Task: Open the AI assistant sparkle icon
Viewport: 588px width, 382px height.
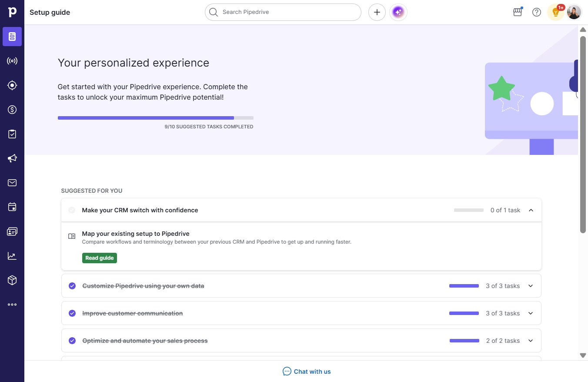Action: coord(398,12)
